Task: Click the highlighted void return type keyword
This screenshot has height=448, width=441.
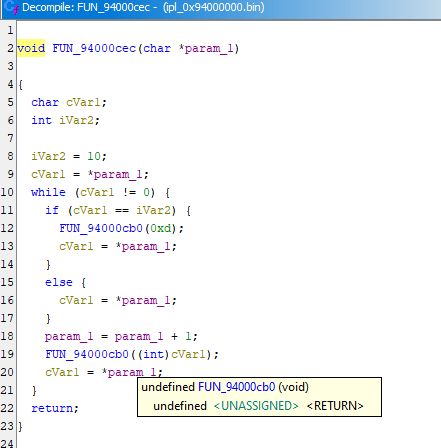Action: (x=31, y=48)
